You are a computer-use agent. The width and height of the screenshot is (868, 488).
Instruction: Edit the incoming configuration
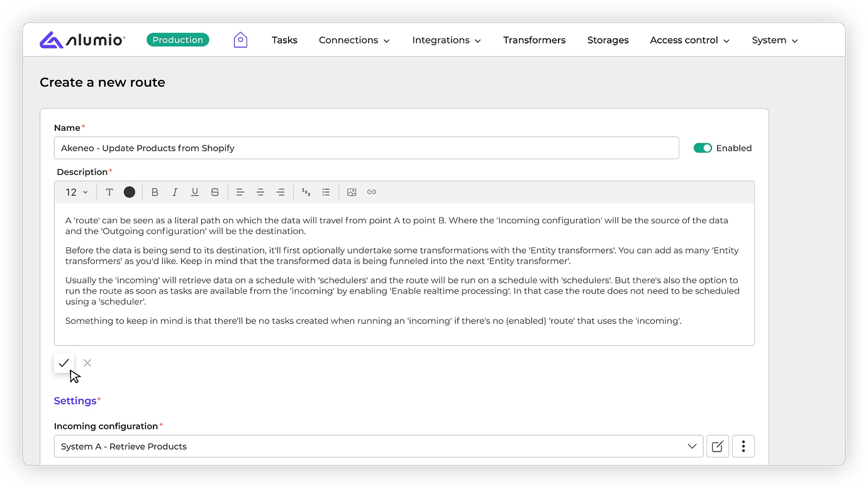click(x=718, y=446)
